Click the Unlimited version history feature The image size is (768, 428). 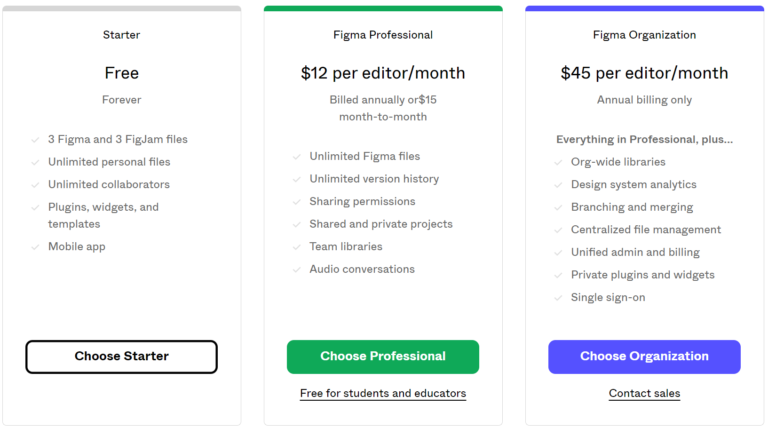click(374, 179)
